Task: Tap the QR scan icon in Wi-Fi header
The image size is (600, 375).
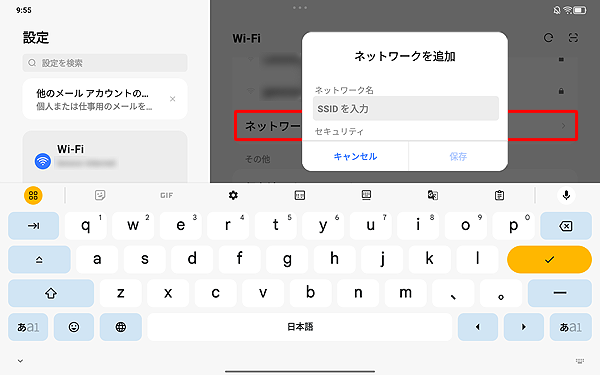Action: [x=573, y=38]
